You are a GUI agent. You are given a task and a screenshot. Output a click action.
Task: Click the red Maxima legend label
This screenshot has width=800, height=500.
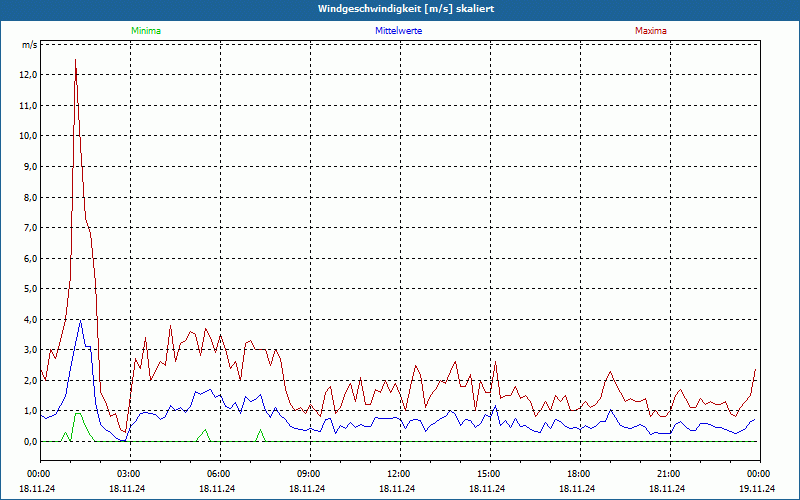tap(651, 31)
